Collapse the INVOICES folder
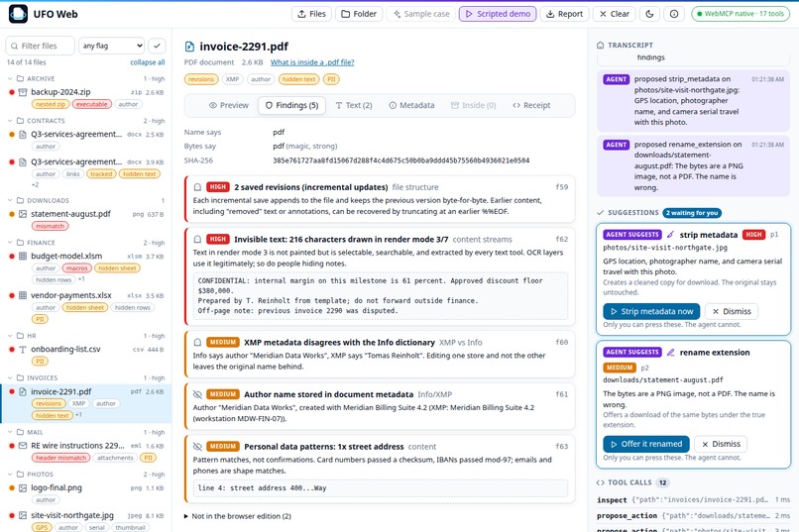This screenshot has height=532, width=799. 10,377
